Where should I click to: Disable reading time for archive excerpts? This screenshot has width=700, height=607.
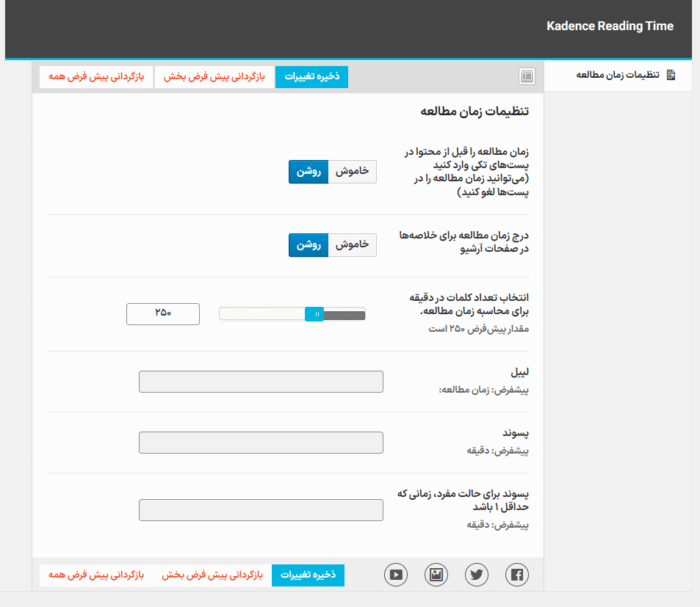click(x=352, y=244)
